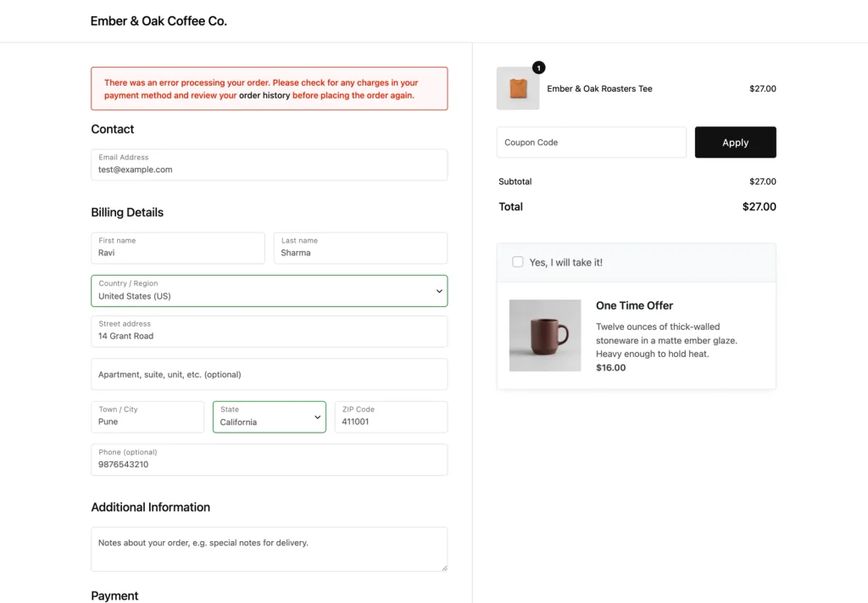Click the 'Additional Information' heading

tap(151, 507)
